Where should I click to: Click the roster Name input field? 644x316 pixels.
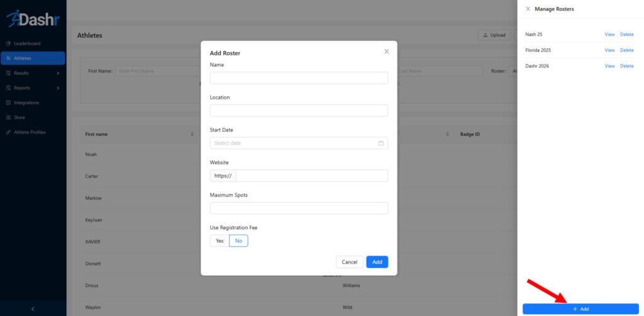(299, 78)
